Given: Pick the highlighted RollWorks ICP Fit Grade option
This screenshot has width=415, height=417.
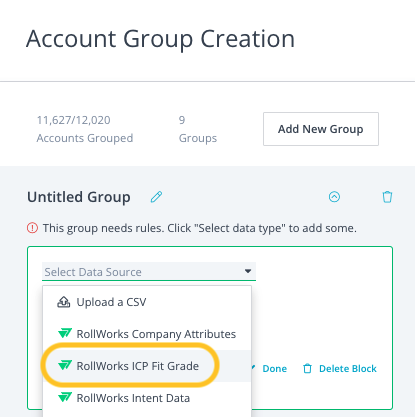Looking at the screenshot, I should pos(147,366).
